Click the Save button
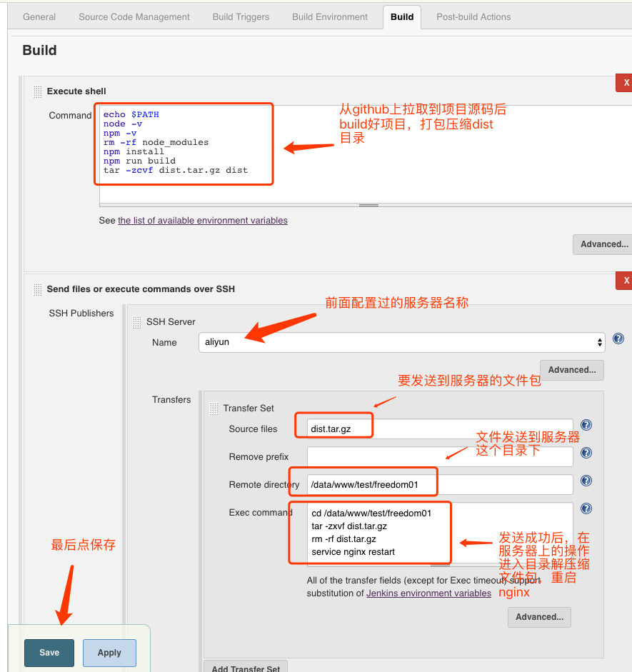This screenshot has width=632, height=672. coord(49,652)
